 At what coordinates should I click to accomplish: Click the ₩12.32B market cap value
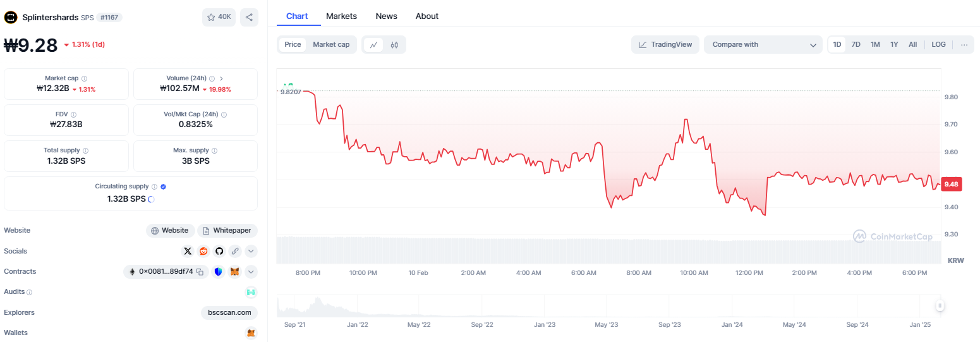52,89
